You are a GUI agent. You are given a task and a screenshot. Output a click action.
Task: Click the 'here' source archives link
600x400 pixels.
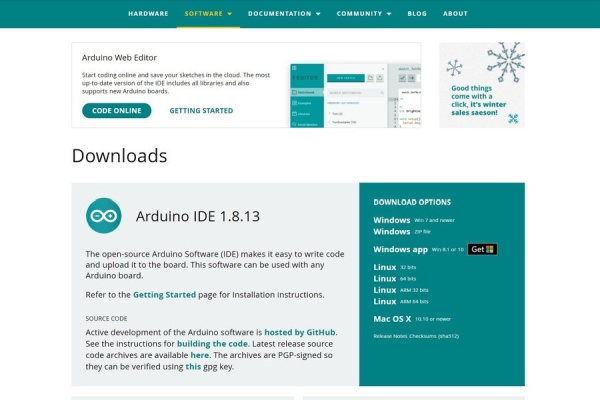point(200,355)
